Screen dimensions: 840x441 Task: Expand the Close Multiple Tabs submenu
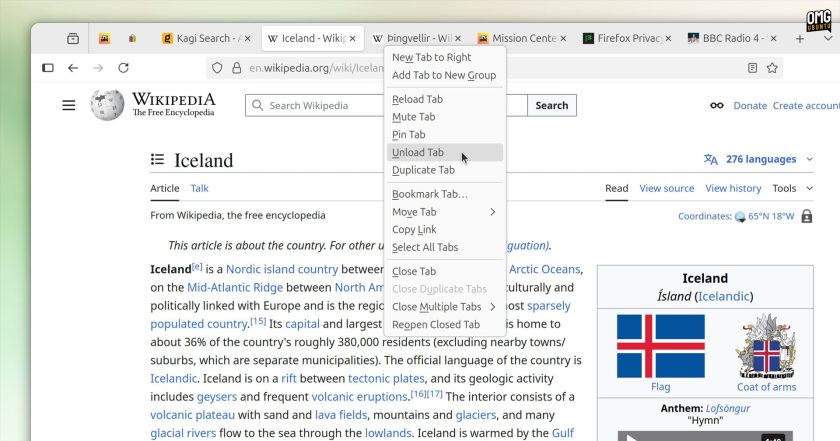pyautogui.click(x=445, y=307)
